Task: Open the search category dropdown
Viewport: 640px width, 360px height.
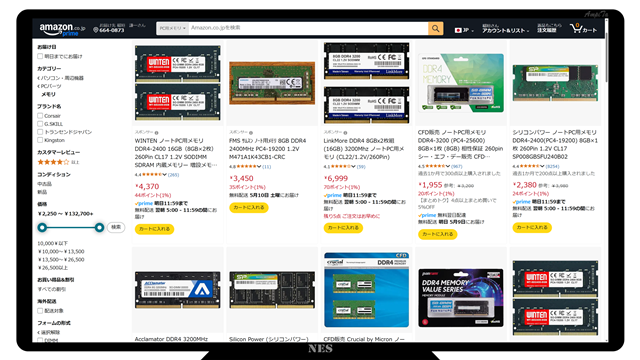Action: pyautogui.click(x=172, y=28)
